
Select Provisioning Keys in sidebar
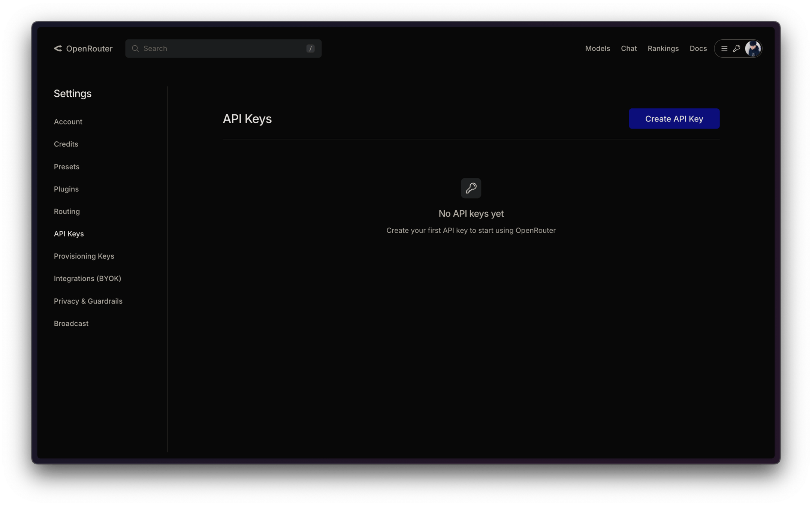[84, 256]
